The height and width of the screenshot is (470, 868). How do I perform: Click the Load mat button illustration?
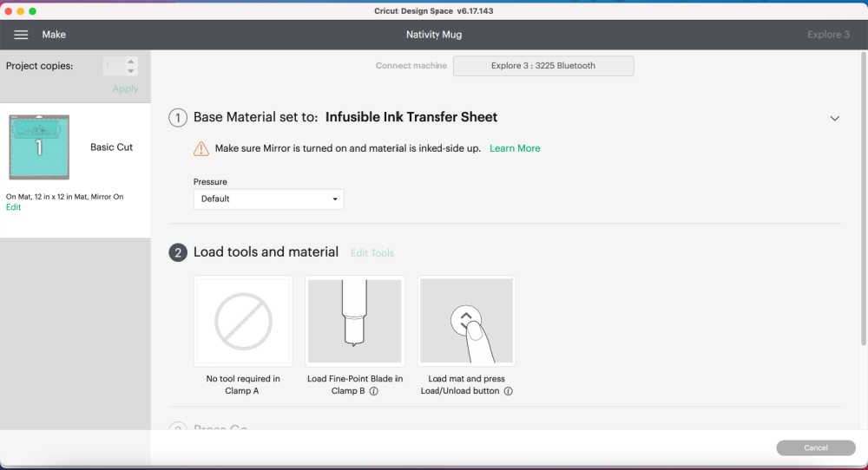(466, 321)
